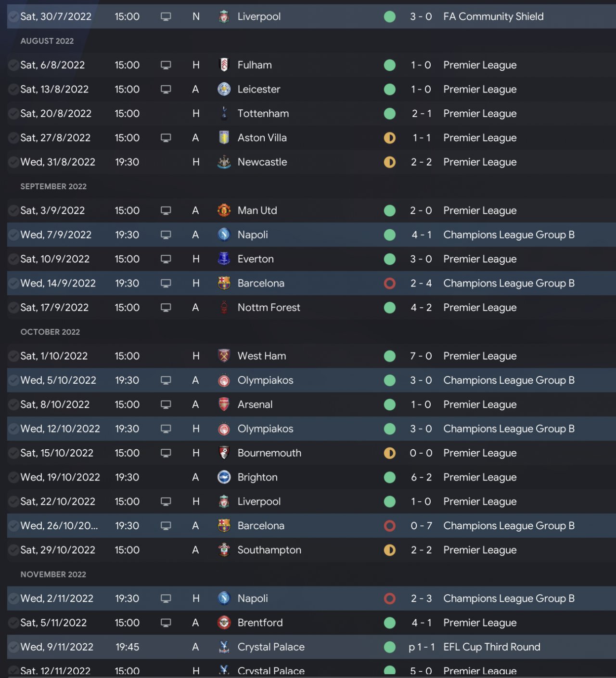The width and height of the screenshot is (616, 678).
Task: Click the Brighton badge icon
Action: coord(224,477)
